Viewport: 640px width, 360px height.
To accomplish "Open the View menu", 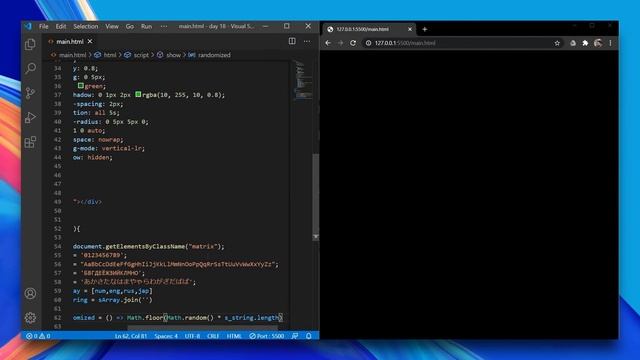I will click(x=112, y=26).
